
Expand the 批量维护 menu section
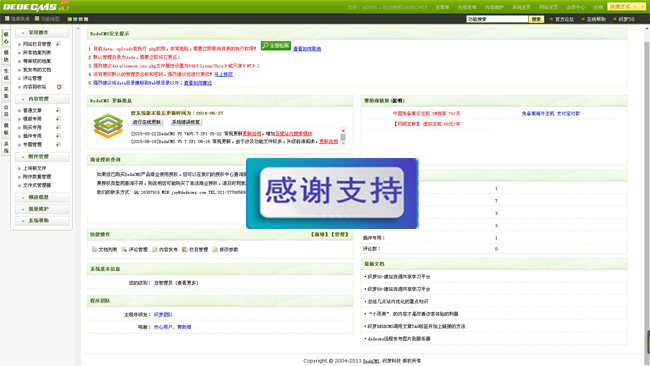pos(42,209)
